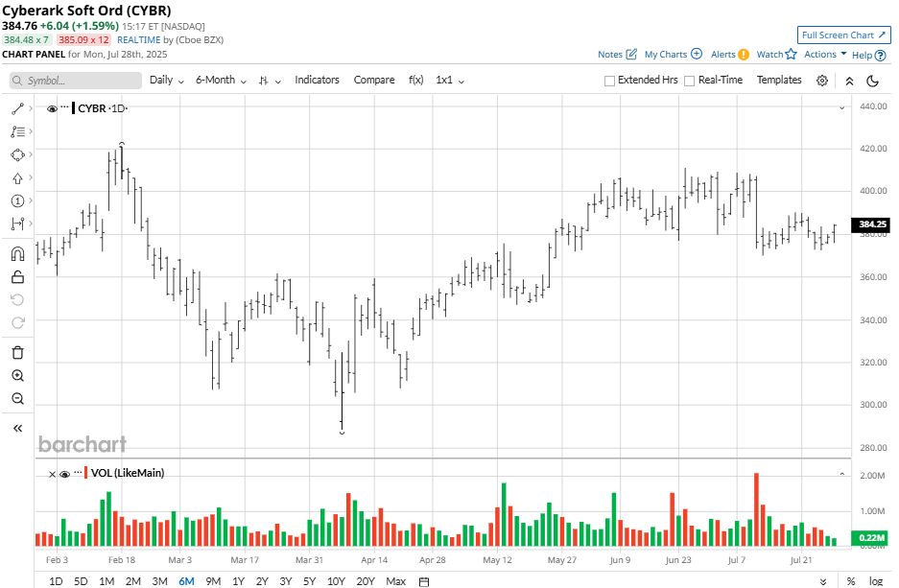Select the 3M time range

pyautogui.click(x=159, y=581)
